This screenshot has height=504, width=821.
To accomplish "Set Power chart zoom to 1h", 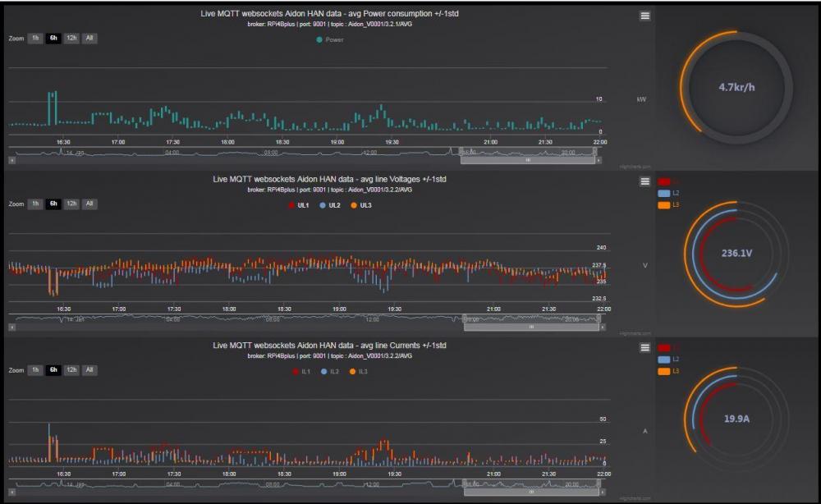I will (34, 38).
